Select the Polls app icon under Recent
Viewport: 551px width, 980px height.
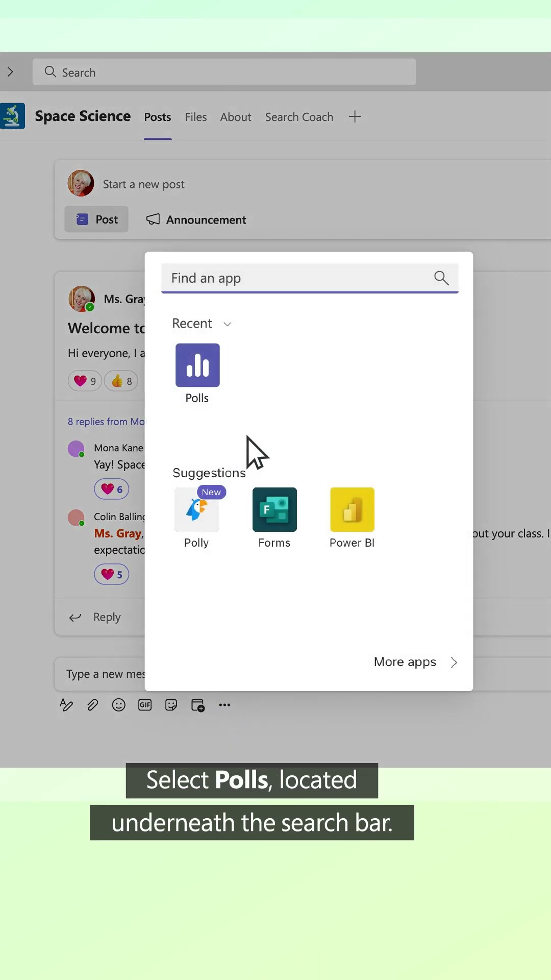[x=197, y=365]
